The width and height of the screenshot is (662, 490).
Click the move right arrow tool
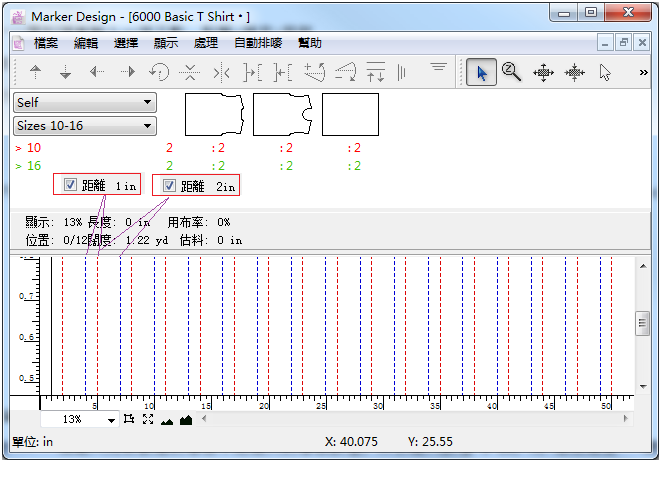(128, 72)
